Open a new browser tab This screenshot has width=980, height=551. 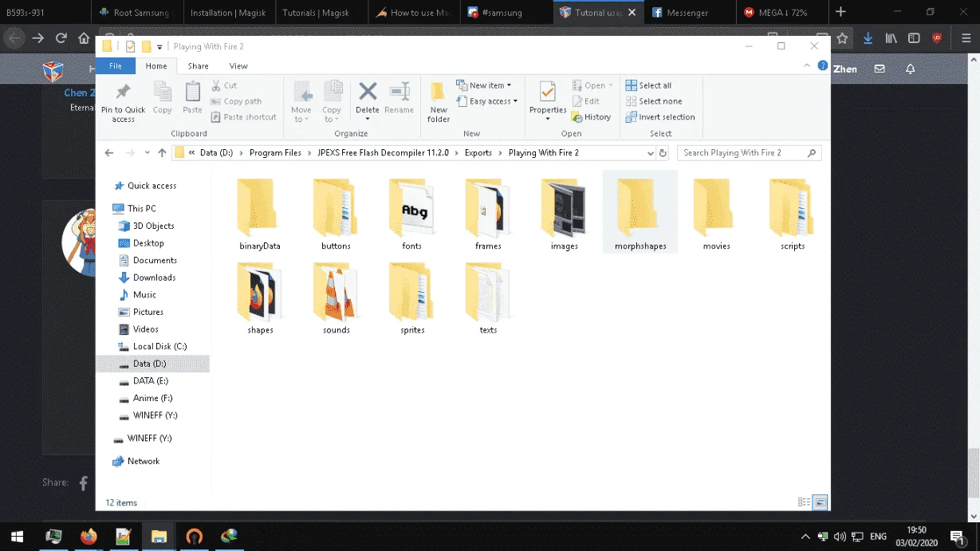840,12
